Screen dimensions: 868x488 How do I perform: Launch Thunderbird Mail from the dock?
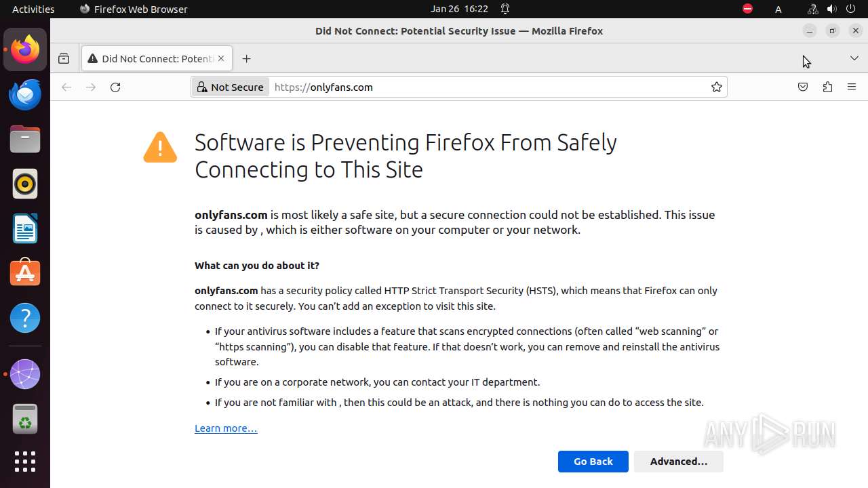click(25, 94)
